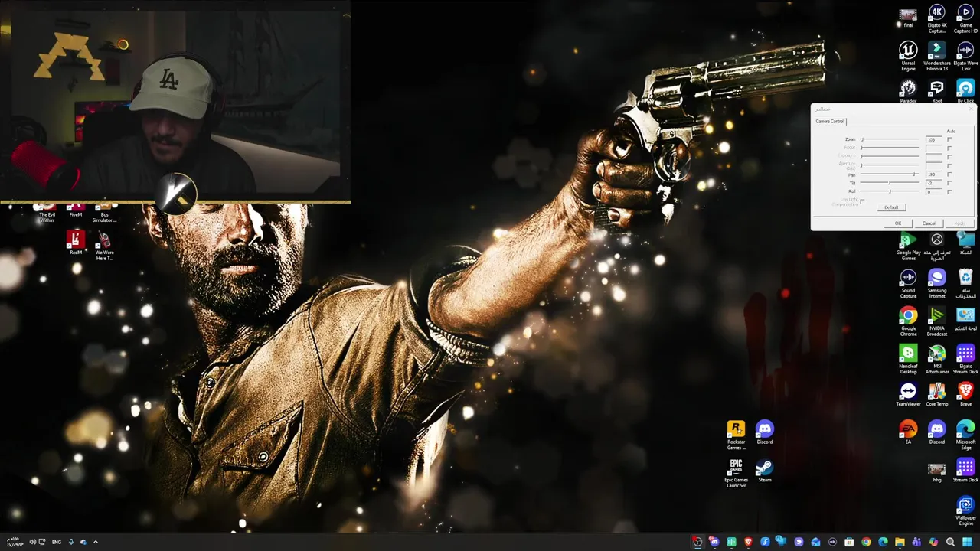
Task: Select the Camera Control tab
Action: 830,121
